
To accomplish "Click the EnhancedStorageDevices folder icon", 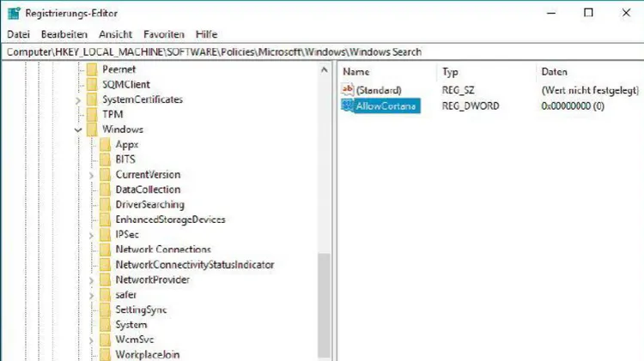I will [x=105, y=220].
